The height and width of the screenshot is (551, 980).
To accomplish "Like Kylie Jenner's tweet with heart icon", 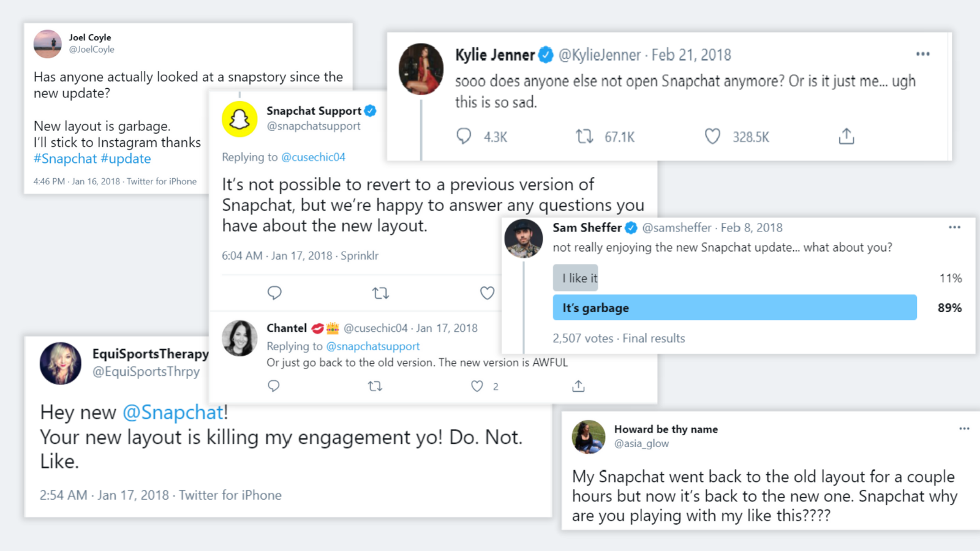I will coord(712,136).
